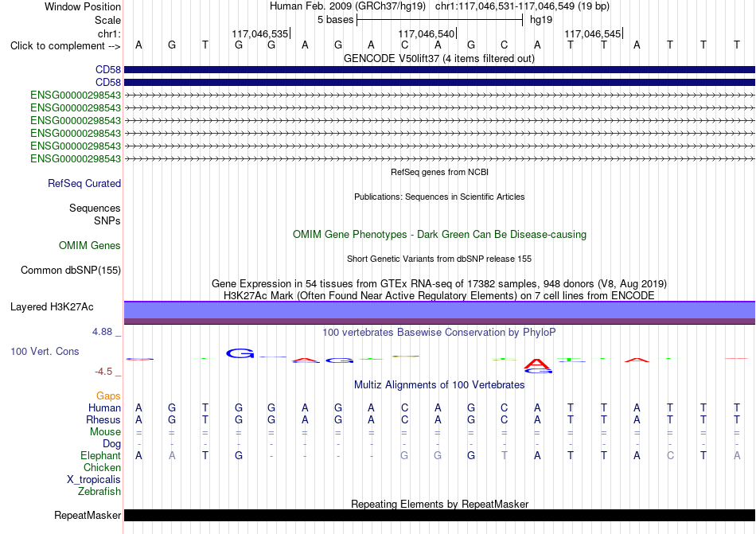The height and width of the screenshot is (534, 756).
Task: Click the large red A in PhyloP logo
Action: (538, 364)
